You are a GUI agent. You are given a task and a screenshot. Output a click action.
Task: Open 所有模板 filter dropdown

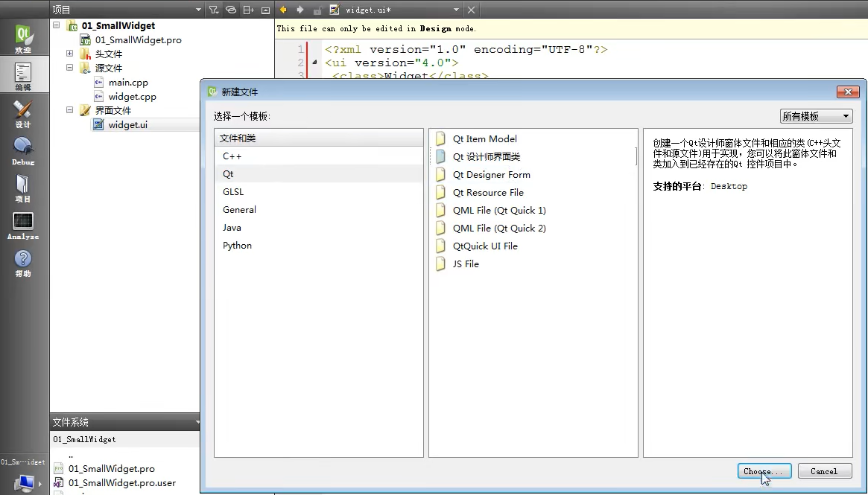816,116
